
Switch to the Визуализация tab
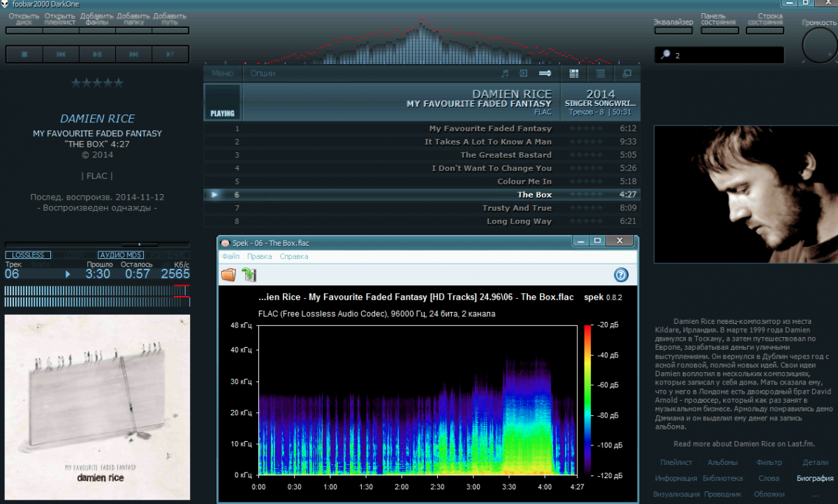coord(676,494)
